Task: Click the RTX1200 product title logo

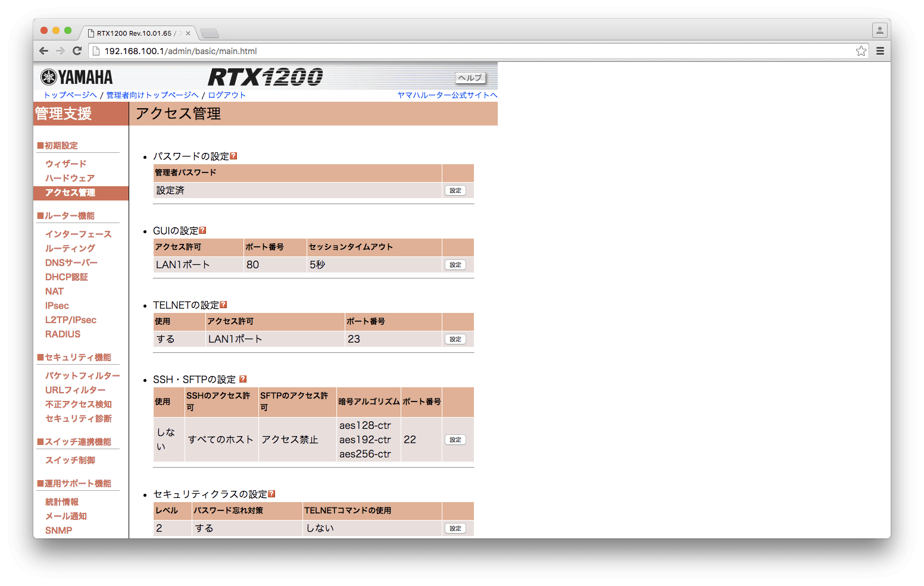Action: [x=265, y=77]
